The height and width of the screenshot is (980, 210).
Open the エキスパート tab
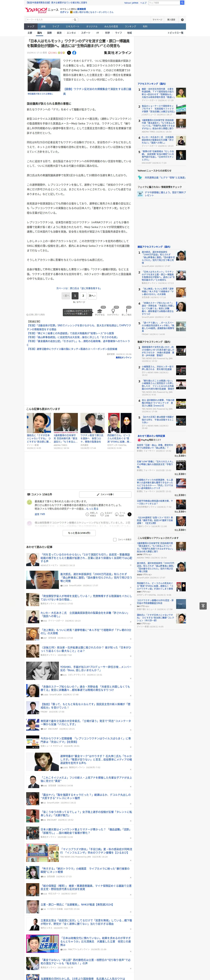pyautogui.click(x=72, y=26)
